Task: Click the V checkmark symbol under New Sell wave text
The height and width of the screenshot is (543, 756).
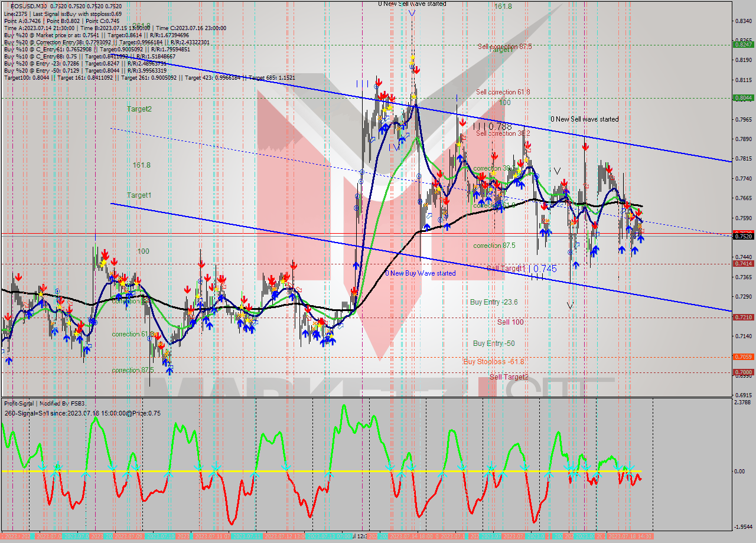Action: tap(412, 12)
